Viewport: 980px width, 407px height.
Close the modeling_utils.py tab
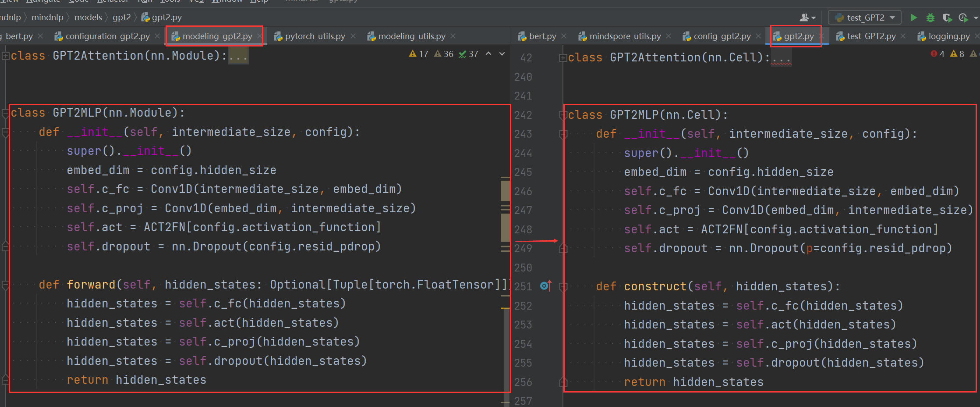(x=453, y=36)
